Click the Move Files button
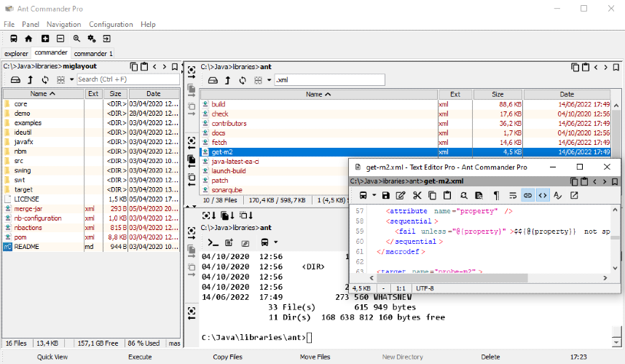Image resolution: width=625 pixels, height=364 pixels. [x=315, y=357]
